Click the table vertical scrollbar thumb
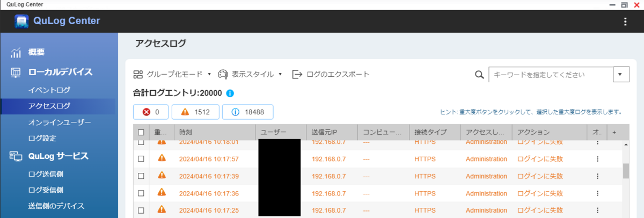Viewport: 644px width, 218px height. pos(625,171)
